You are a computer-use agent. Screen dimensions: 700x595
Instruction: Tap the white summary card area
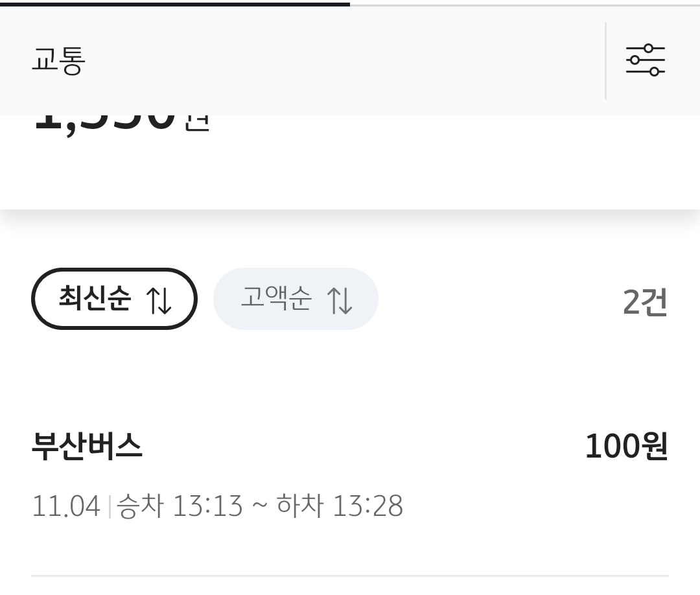click(389, 169)
